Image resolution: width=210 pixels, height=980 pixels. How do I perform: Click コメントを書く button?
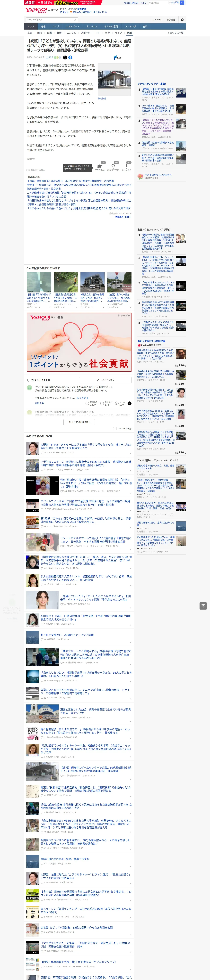pos(105,380)
